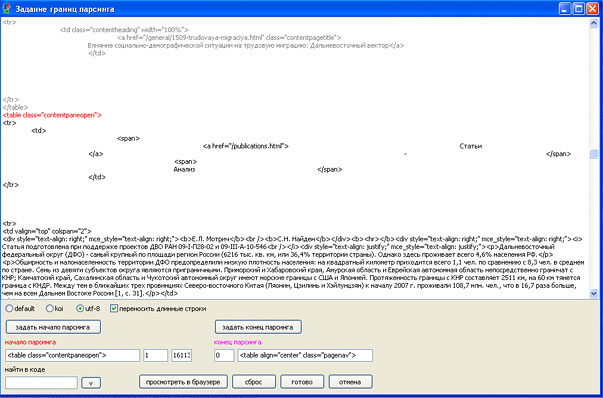Click the red table class="contentpaneopen" line
This screenshot has width=603, height=398.
[52, 115]
